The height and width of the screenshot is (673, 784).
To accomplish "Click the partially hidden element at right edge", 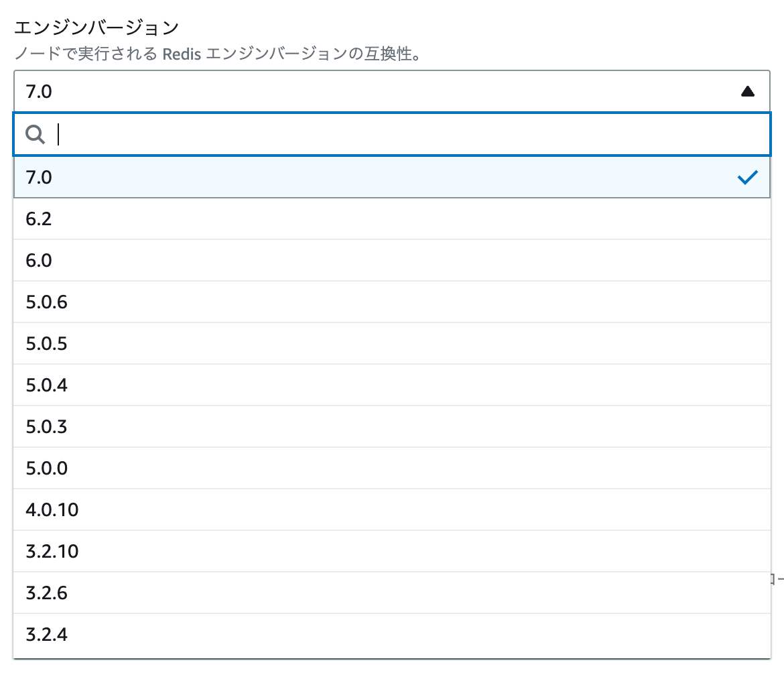I will pos(777,579).
